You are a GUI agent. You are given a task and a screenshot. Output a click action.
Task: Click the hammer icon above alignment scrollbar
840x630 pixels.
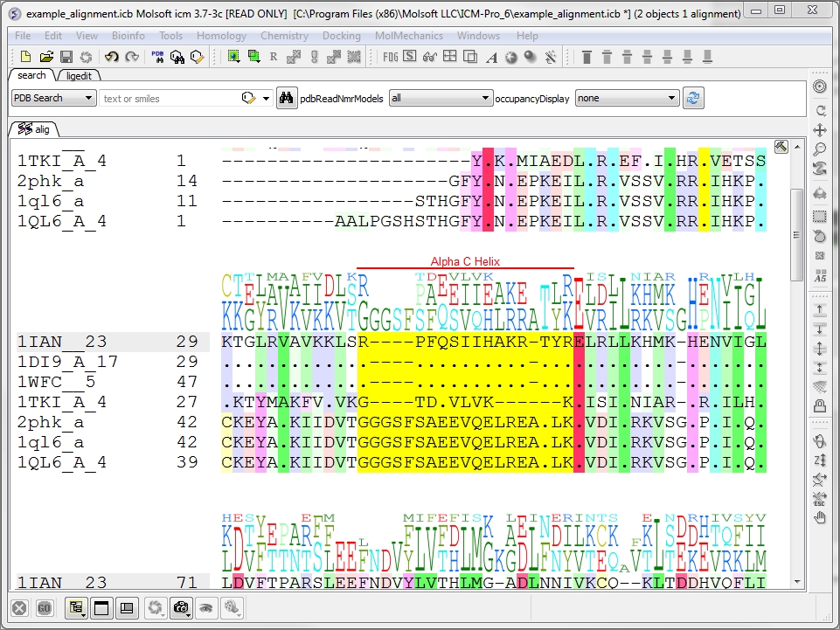point(781,146)
